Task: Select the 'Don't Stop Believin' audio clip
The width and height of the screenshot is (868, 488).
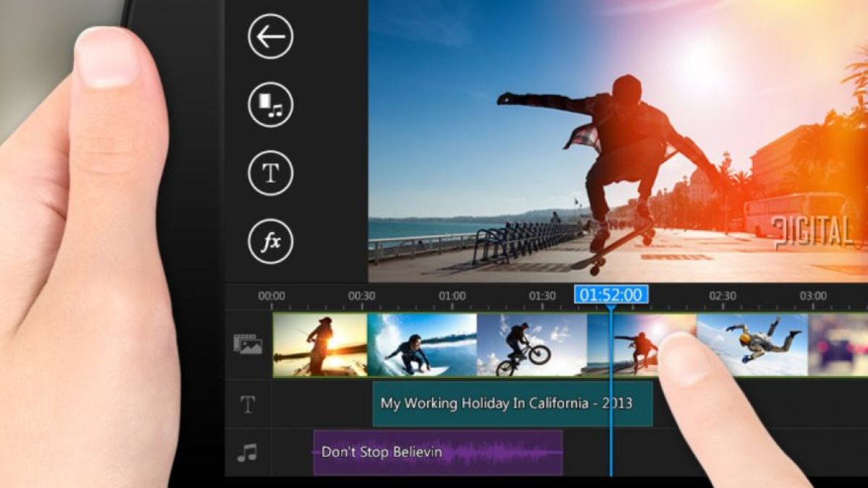Action: click(x=438, y=453)
